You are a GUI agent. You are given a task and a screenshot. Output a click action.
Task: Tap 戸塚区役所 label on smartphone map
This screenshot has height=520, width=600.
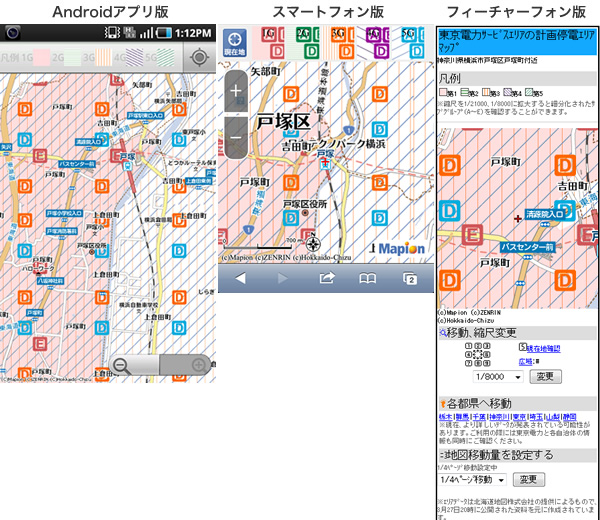[x=305, y=204]
